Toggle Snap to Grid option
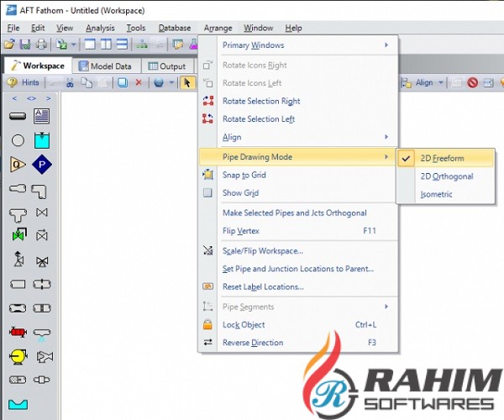This screenshot has height=420, width=504. coord(298,175)
